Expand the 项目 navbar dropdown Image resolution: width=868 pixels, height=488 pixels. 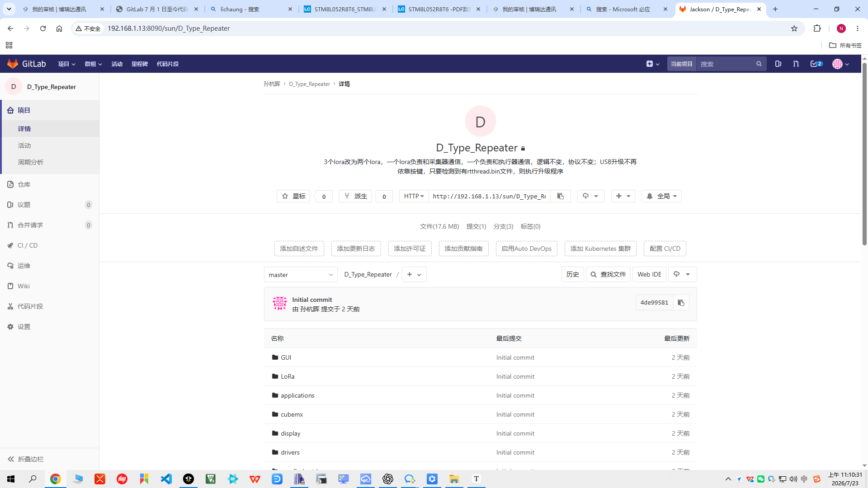tap(66, 64)
